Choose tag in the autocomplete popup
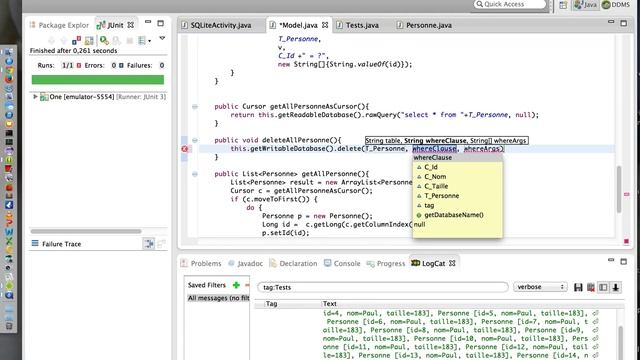The height and width of the screenshot is (360, 640). point(458,205)
